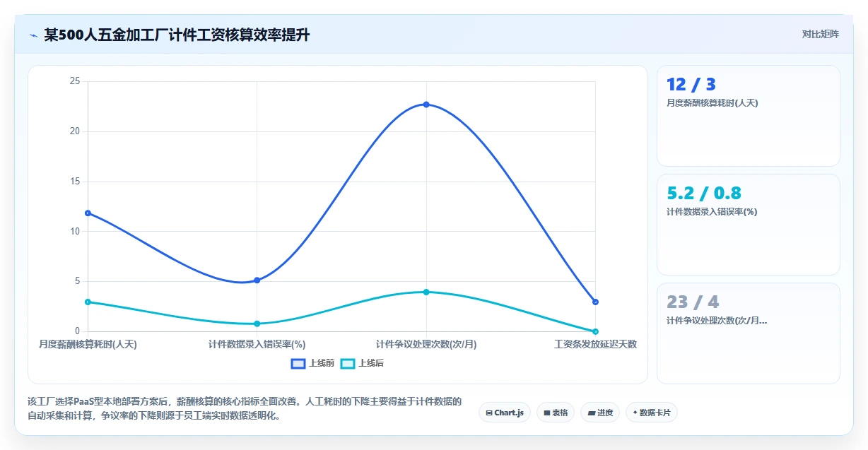
Task: Open the 23 / 4 计件争议处理次数 card
Action: [749, 333]
